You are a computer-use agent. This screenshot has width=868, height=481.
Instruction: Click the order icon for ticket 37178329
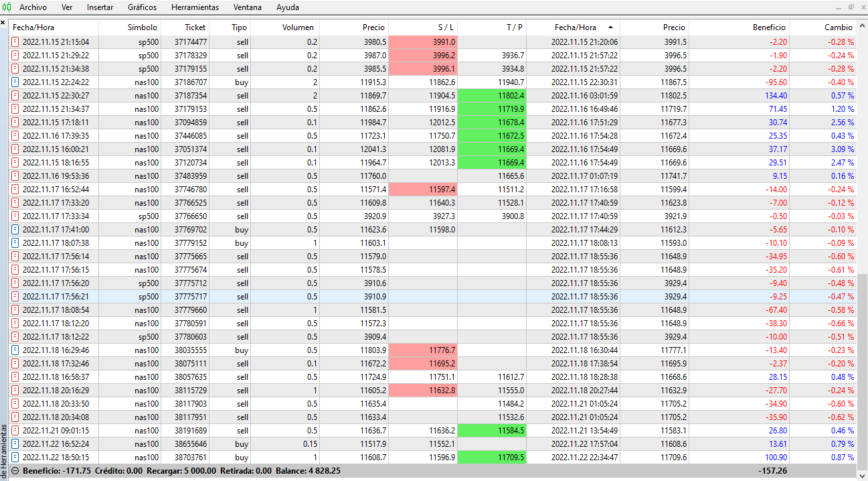point(15,56)
